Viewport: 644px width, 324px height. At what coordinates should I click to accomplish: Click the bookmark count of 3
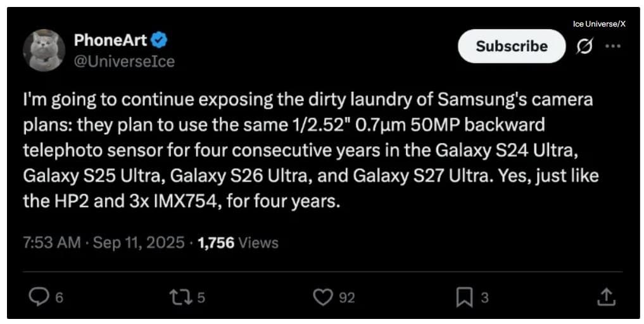[x=484, y=297]
